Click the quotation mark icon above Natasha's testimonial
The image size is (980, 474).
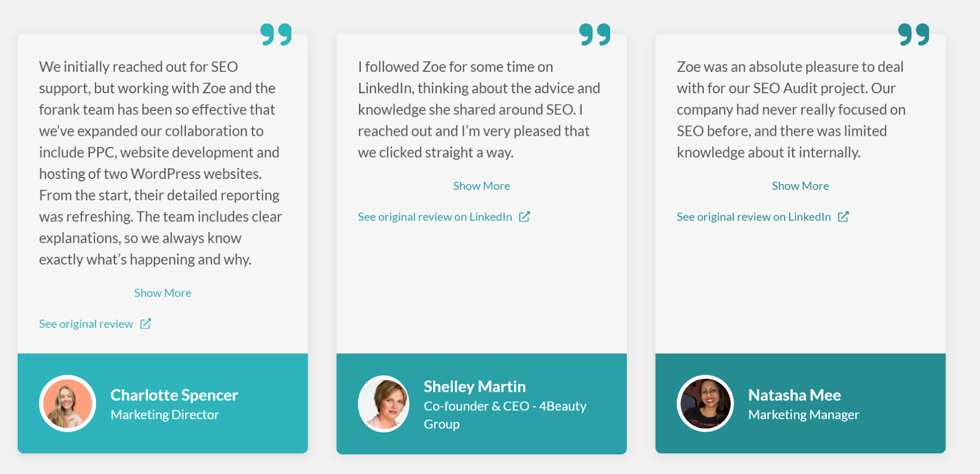(x=913, y=35)
